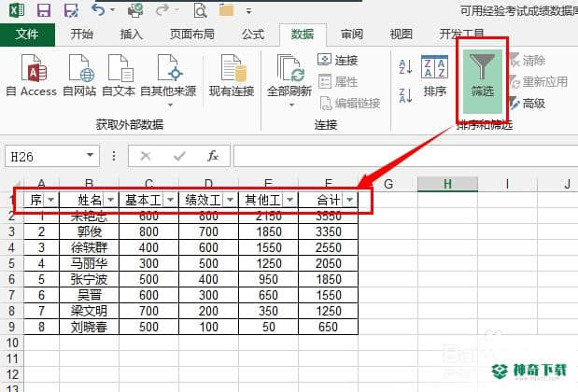Screen dimensions: 578x392
Task: Open 自其他来源 import dropdown
Action: [168, 80]
